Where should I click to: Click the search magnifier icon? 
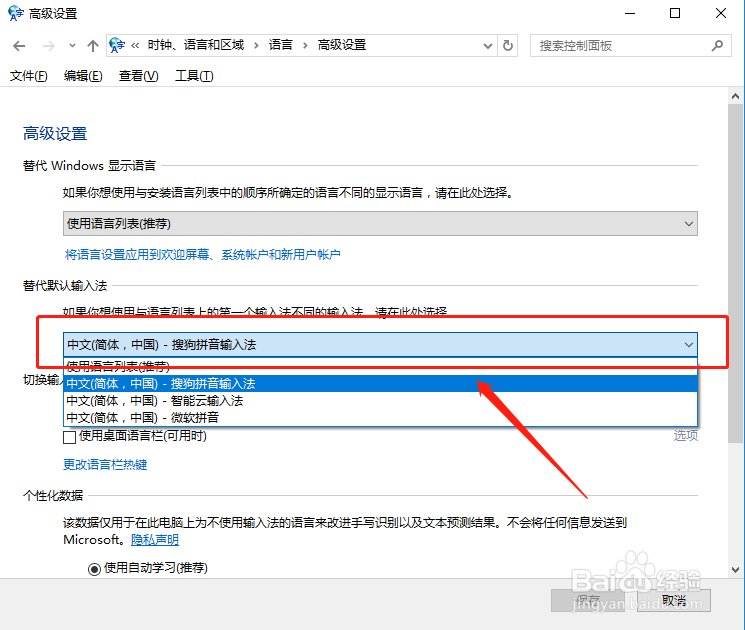[x=717, y=46]
